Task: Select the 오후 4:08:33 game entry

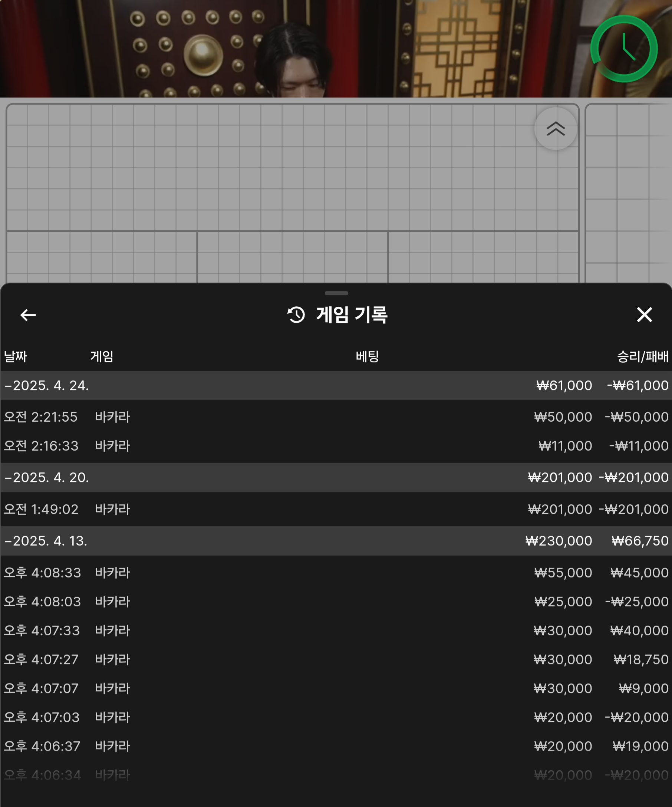Action: pos(336,573)
